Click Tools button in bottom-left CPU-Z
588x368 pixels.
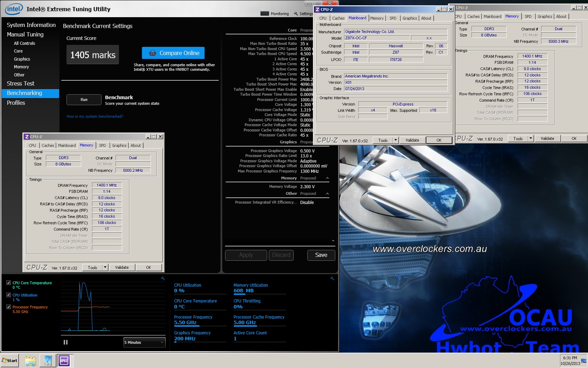pos(92,267)
